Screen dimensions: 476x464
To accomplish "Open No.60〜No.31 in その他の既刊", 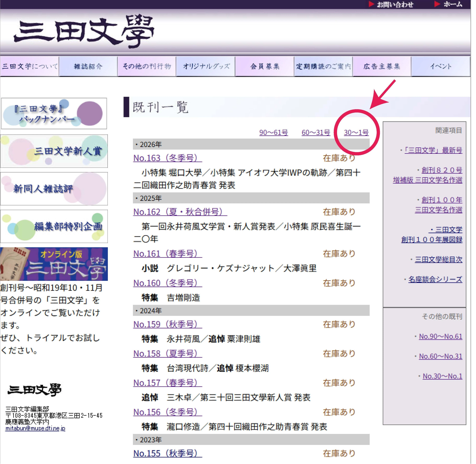I will [x=441, y=356].
